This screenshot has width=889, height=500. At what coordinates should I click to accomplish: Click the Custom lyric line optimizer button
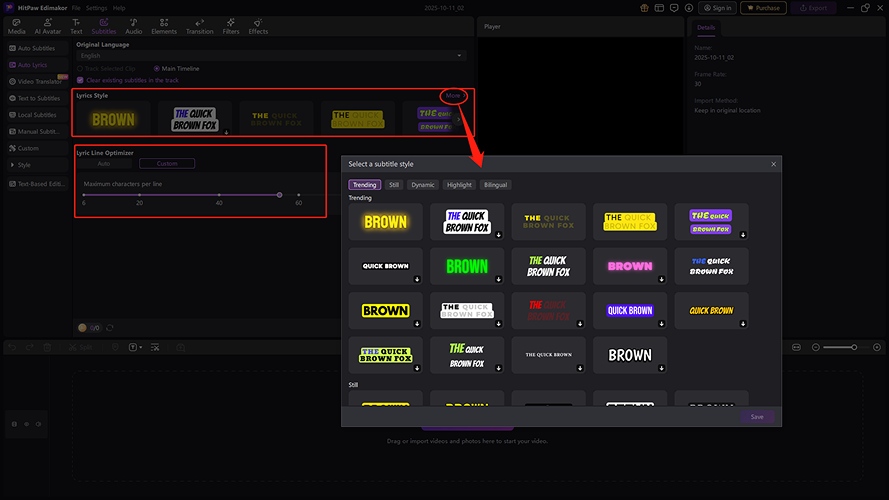[167, 163]
